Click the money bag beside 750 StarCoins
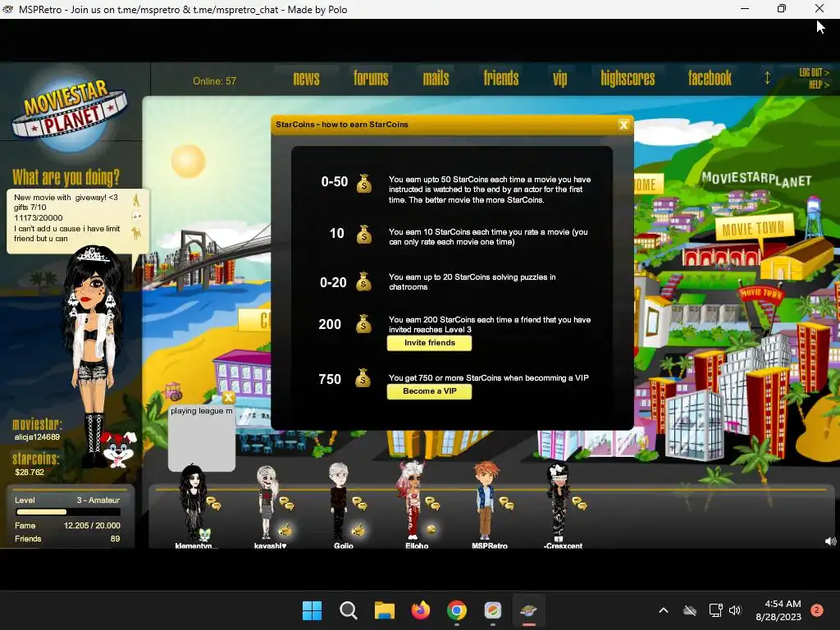Image resolution: width=840 pixels, height=630 pixels. 363,378
